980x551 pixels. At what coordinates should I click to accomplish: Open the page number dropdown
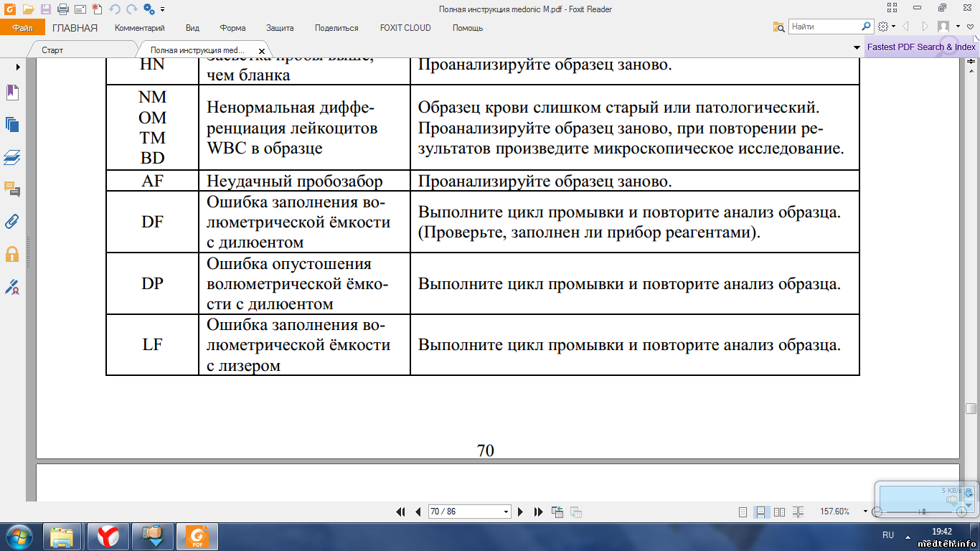tap(506, 512)
